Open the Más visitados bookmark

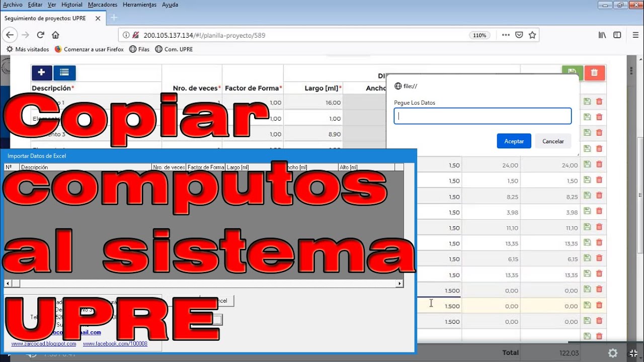pyautogui.click(x=28, y=49)
